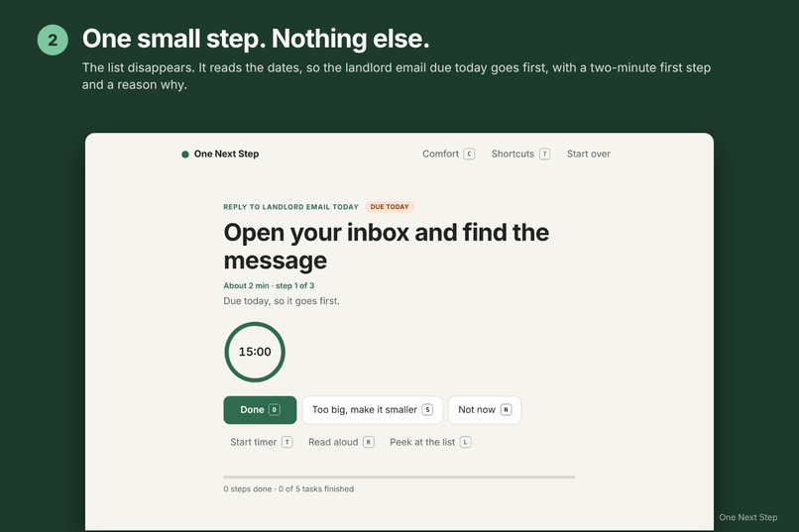Screen dimensions: 799x532
Task: Click text Due today, so it goes first.
Action: (282, 301)
